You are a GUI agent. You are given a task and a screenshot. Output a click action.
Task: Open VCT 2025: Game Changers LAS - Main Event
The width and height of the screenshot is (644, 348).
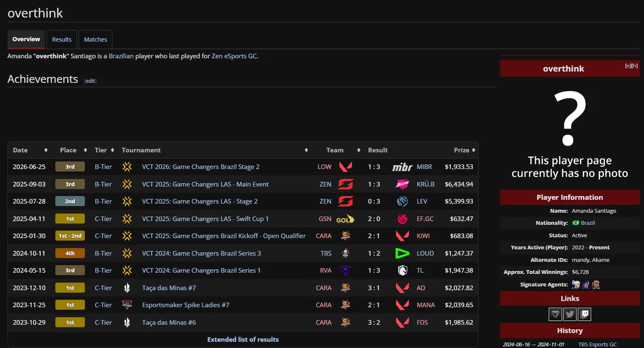tap(206, 184)
